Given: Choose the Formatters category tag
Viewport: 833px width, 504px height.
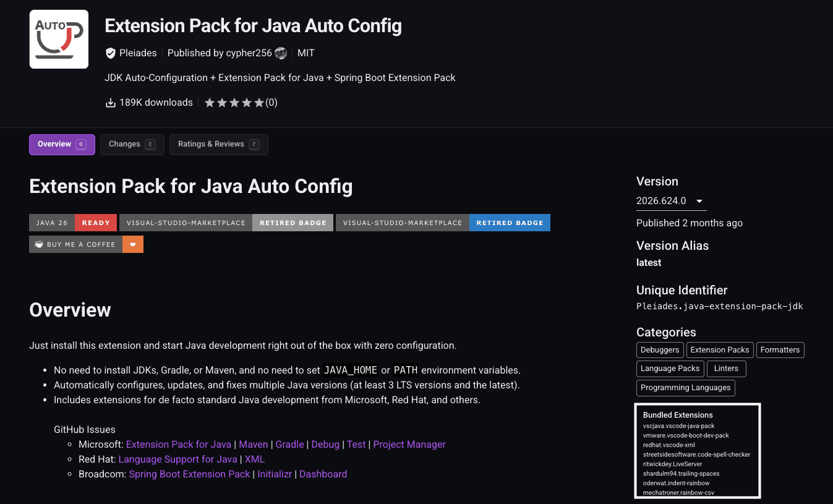Looking at the screenshot, I should (x=780, y=350).
